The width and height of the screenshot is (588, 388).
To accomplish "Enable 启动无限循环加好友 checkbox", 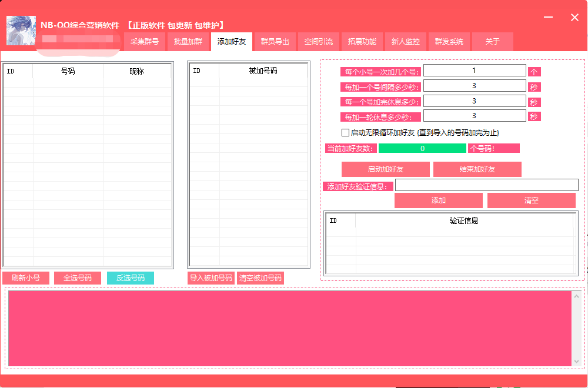I will click(x=346, y=133).
